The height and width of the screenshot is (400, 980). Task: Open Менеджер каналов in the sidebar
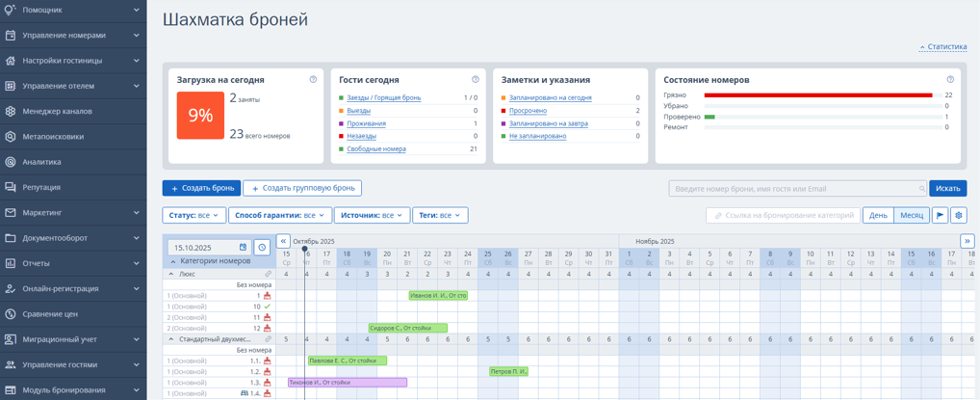click(x=58, y=111)
